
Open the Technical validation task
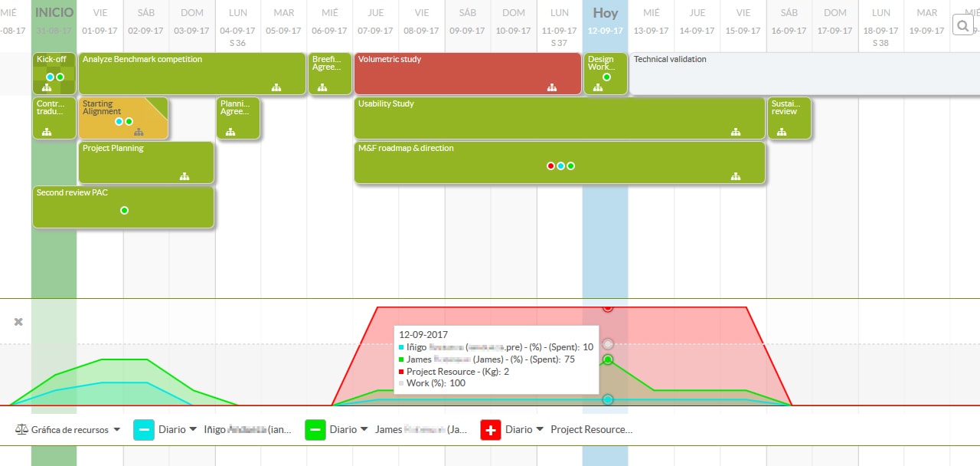[x=805, y=74]
